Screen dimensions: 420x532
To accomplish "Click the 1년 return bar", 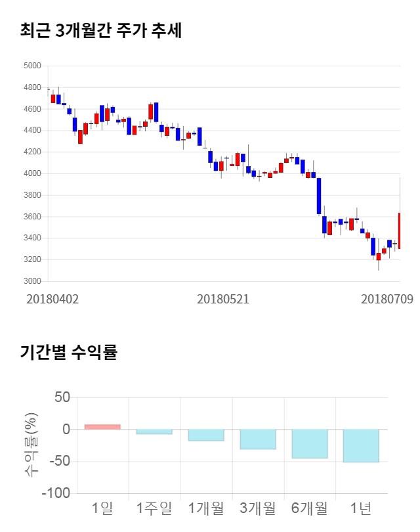I will coord(361,445).
